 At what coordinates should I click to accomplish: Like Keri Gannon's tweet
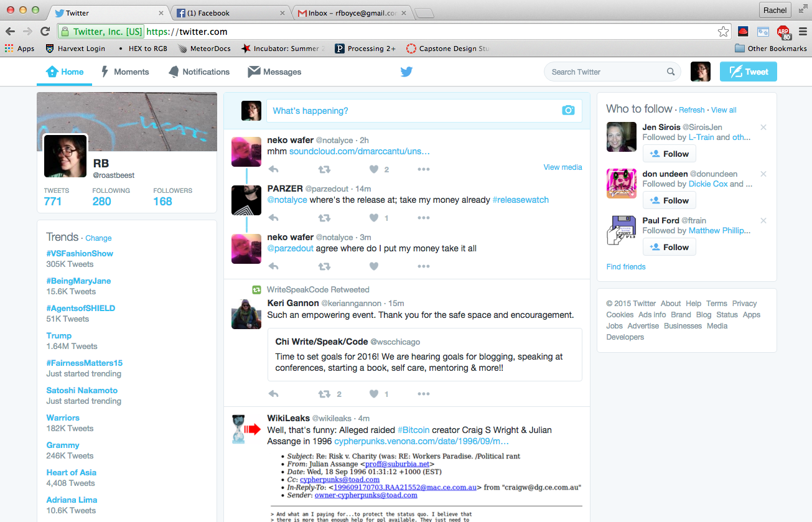(x=374, y=394)
